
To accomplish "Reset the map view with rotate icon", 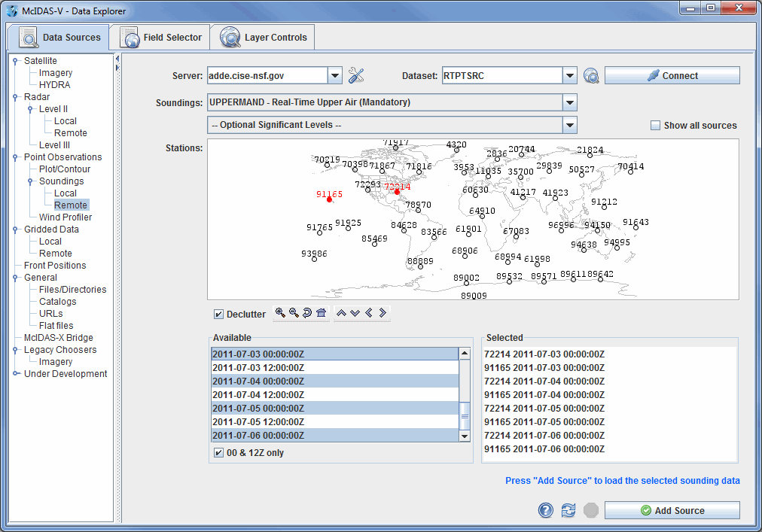I will point(307,312).
